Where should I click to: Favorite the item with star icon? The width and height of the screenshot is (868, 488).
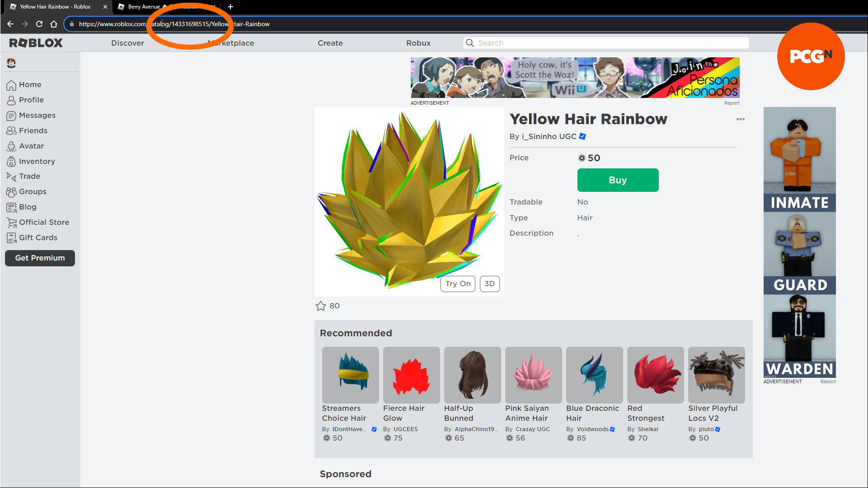321,306
